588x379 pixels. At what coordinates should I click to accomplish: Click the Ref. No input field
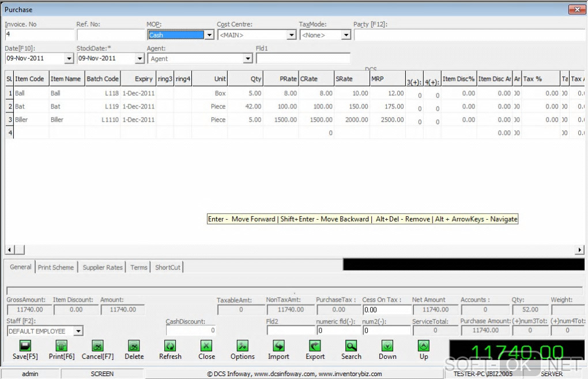tap(110, 35)
